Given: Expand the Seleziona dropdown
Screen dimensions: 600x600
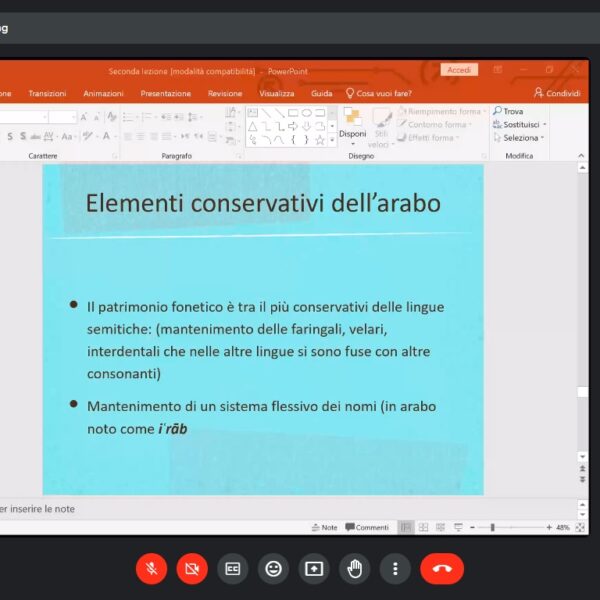Looking at the screenshot, I should click(542, 138).
